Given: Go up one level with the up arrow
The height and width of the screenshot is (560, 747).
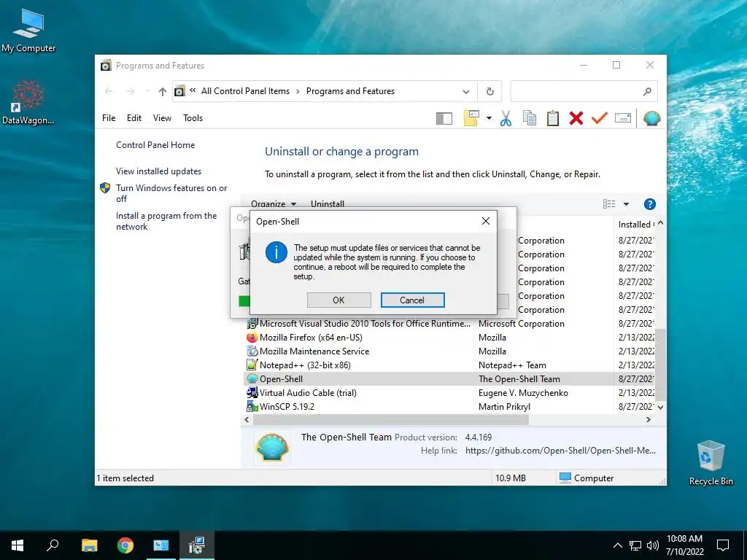Looking at the screenshot, I should click(163, 91).
